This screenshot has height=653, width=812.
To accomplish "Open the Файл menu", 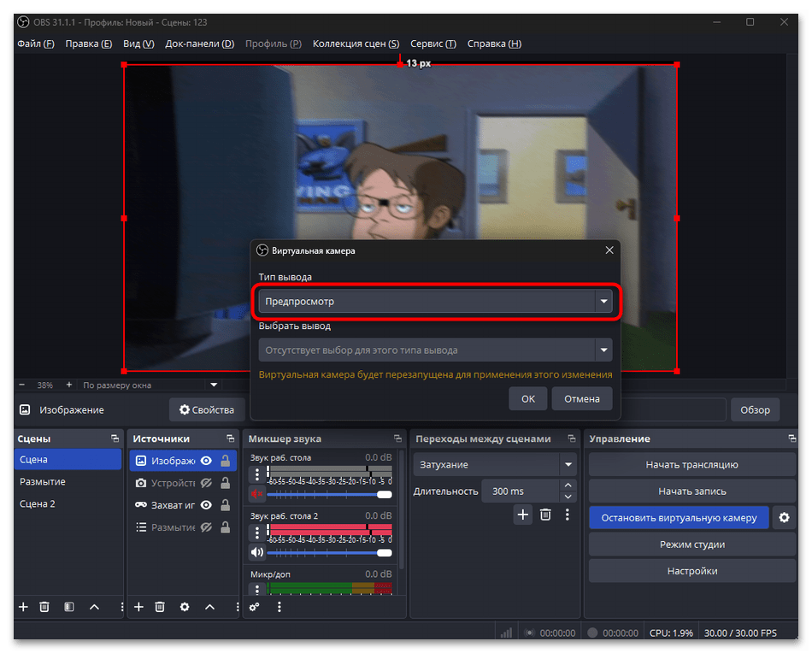I will tap(36, 44).
